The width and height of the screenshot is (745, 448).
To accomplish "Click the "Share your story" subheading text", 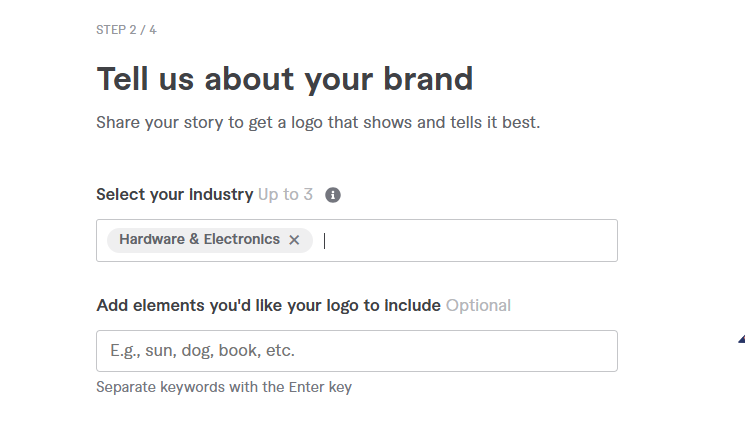I will click(155, 123).
